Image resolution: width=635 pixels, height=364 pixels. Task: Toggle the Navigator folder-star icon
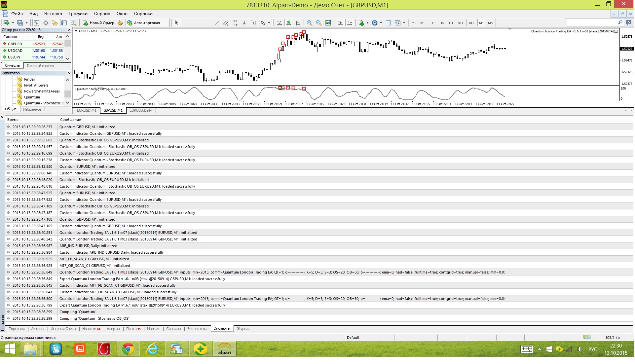55,23
